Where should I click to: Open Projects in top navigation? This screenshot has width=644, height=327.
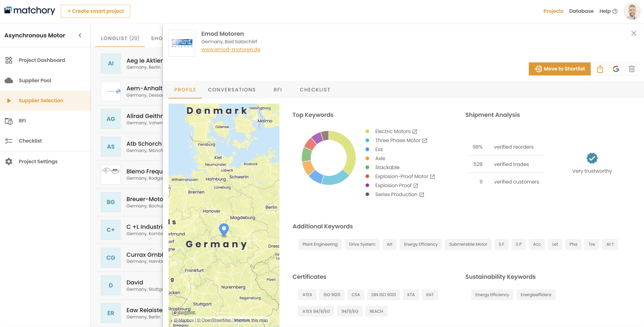click(553, 11)
